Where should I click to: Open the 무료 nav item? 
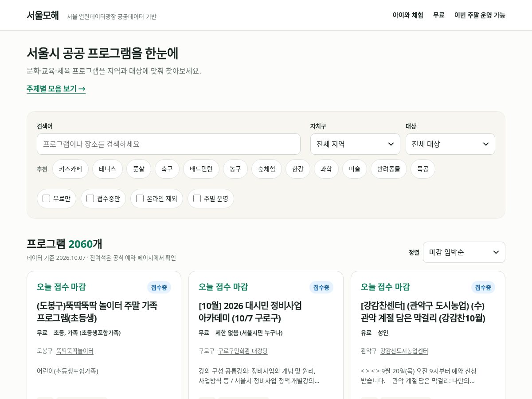tap(439, 15)
